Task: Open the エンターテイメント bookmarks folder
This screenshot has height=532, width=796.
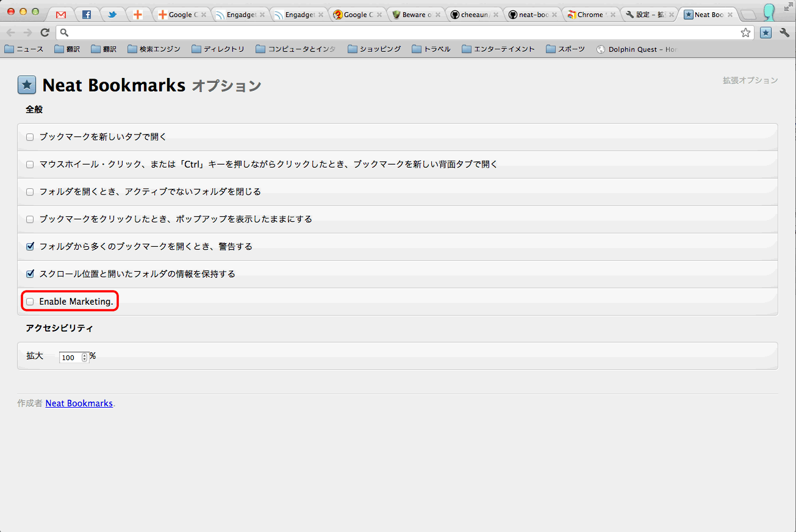Action: 498,49
